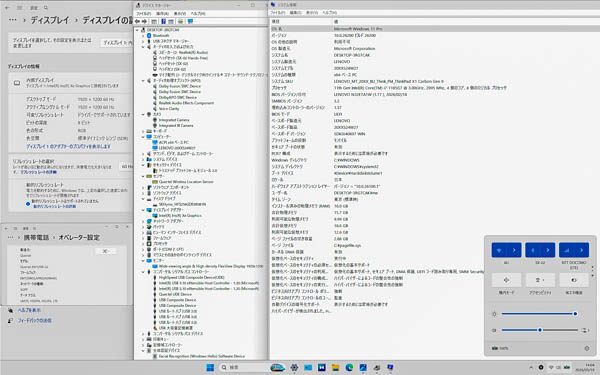Click the blue Help icon in Device Manager toolbar
The width and height of the screenshot is (600, 375).
tap(163, 21)
